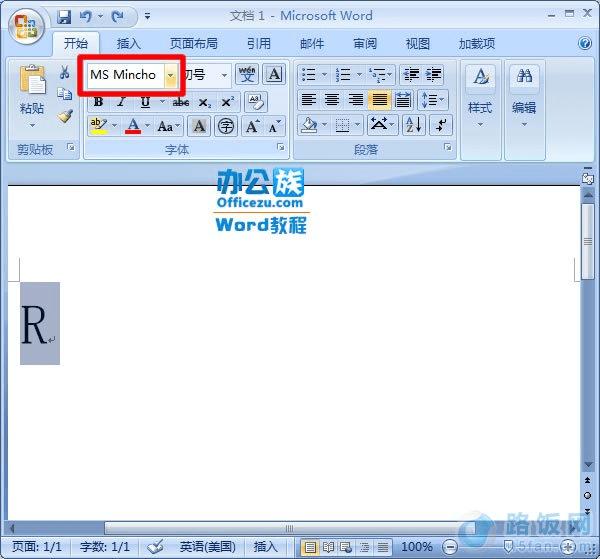Toggle Strikethrough formatting
The height and width of the screenshot is (559, 600).
181,102
